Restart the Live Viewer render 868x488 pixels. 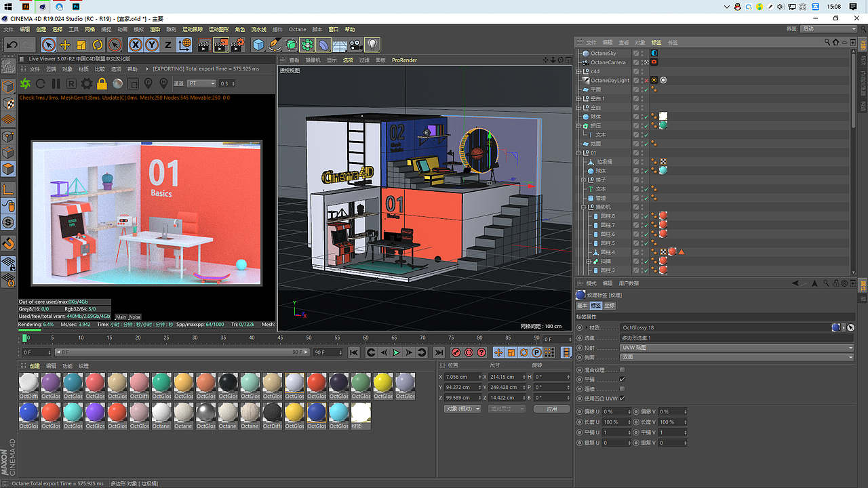(41, 83)
